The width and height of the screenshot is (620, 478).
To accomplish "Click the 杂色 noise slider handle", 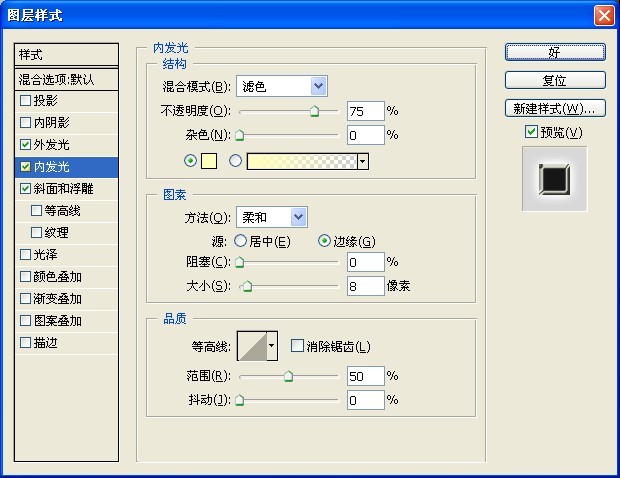I will click(240, 135).
